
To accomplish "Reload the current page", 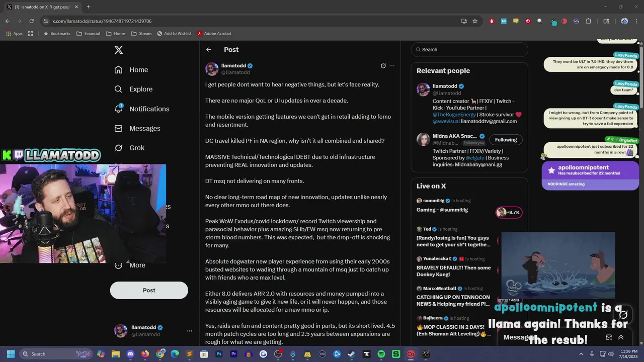I will tap(31, 21).
